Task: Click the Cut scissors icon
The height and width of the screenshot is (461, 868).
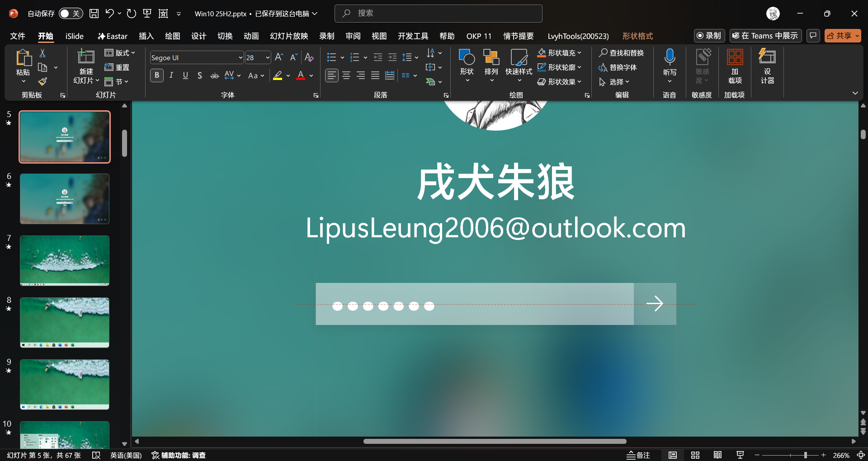Action: pos(42,53)
